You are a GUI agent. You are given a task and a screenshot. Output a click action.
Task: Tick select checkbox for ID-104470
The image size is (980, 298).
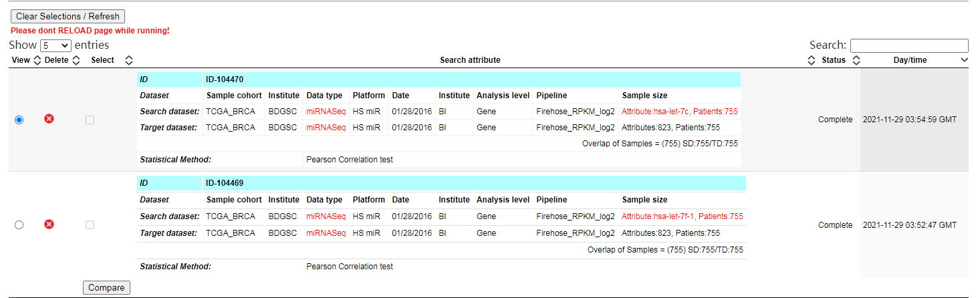90,120
